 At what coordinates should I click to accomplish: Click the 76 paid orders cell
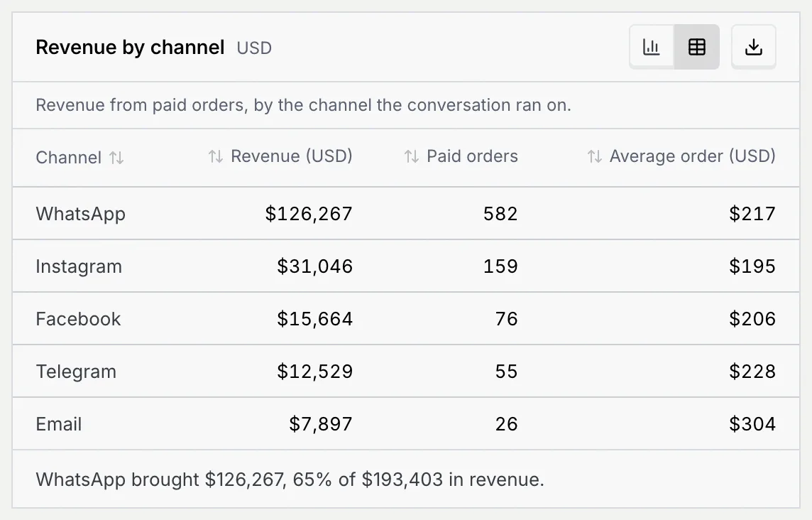(507, 319)
